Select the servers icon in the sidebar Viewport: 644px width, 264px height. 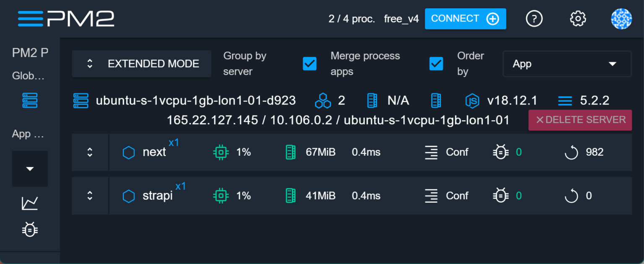click(30, 100)
